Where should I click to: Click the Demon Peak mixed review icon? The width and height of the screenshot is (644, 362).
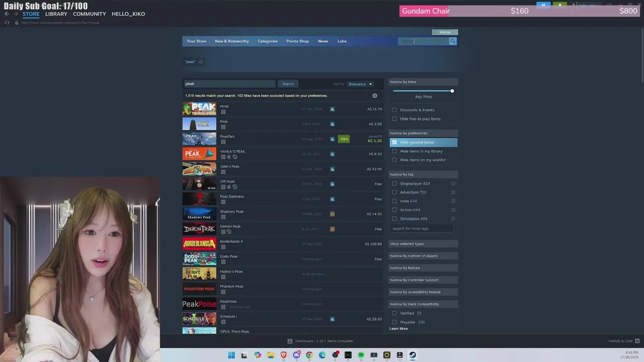[x=332, y=229]
